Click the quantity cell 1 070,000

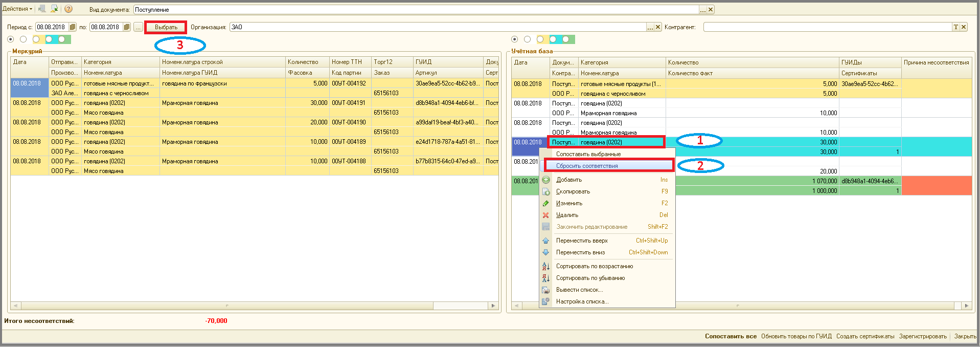pyautogui.click(x=752, y=181)
